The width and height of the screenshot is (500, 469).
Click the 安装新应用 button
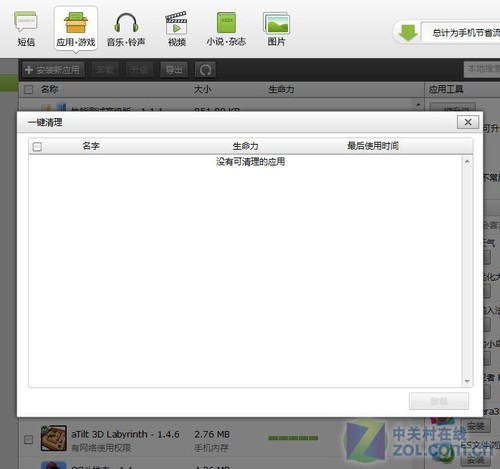pyautogui.click(x=53, y=70)
